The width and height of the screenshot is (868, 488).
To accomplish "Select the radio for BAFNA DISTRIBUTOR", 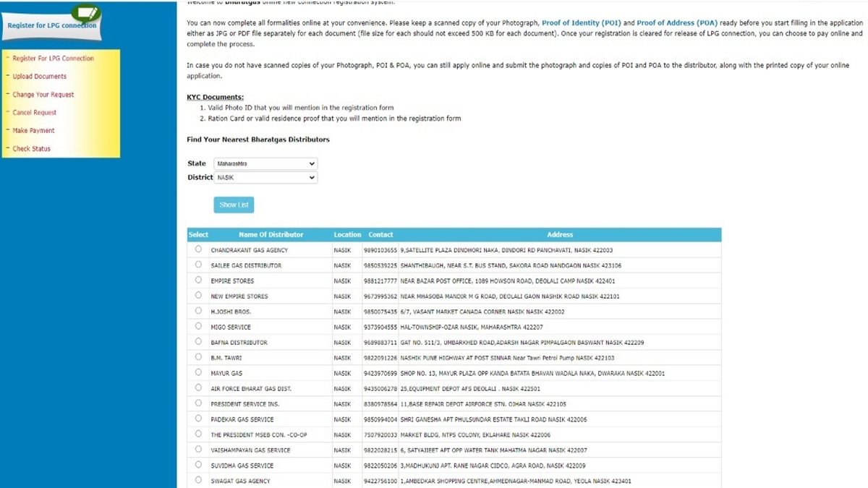I will [x=198, y=342].
